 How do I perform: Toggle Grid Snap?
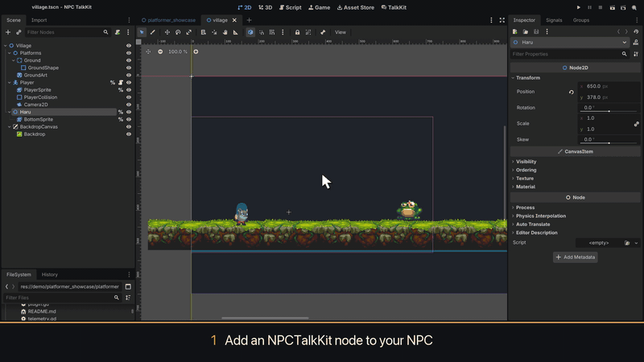(272, 32)
